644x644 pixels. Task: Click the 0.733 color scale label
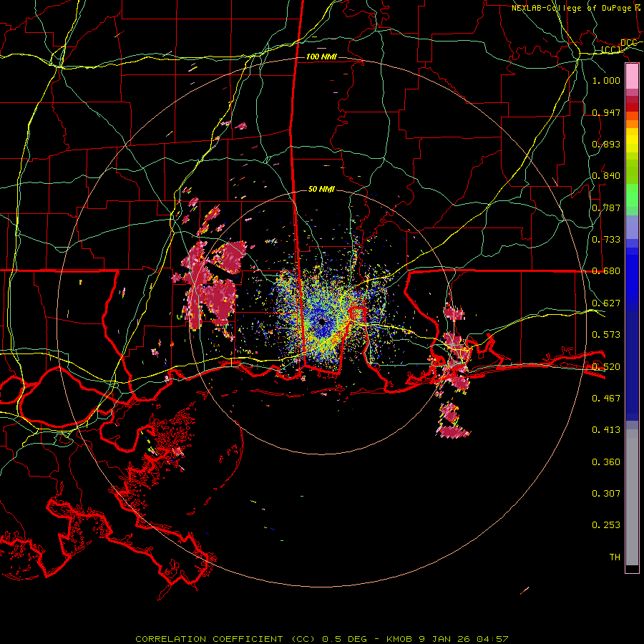606,240
